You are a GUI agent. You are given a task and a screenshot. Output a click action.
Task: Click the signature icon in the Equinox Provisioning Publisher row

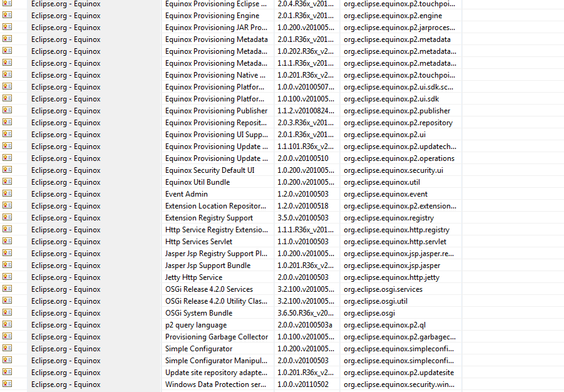7,110
